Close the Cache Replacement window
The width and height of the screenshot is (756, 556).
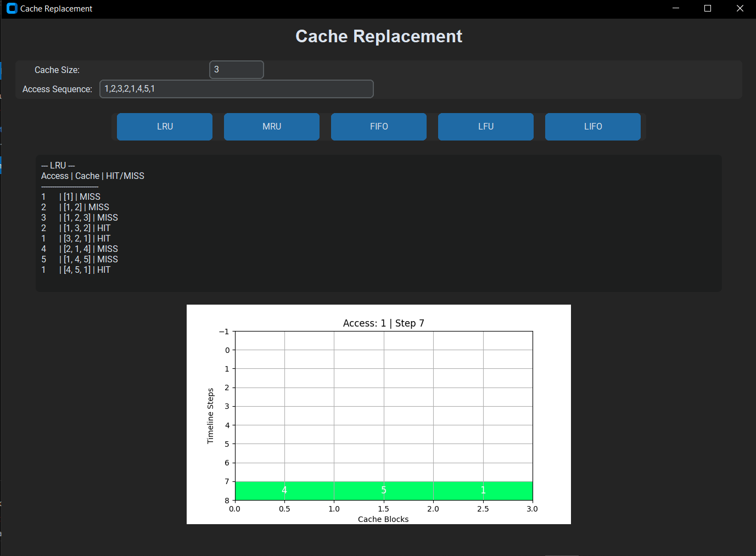(740, 8)
